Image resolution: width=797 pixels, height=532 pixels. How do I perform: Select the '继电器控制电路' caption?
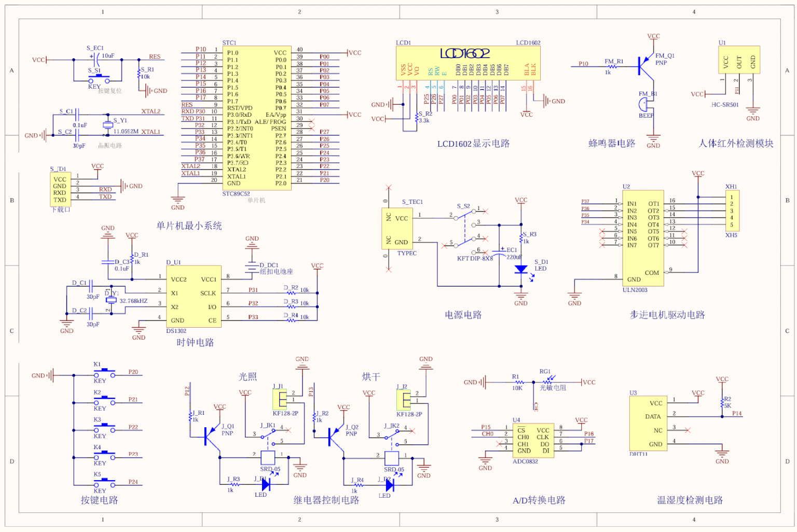click(x=326, y=500)
